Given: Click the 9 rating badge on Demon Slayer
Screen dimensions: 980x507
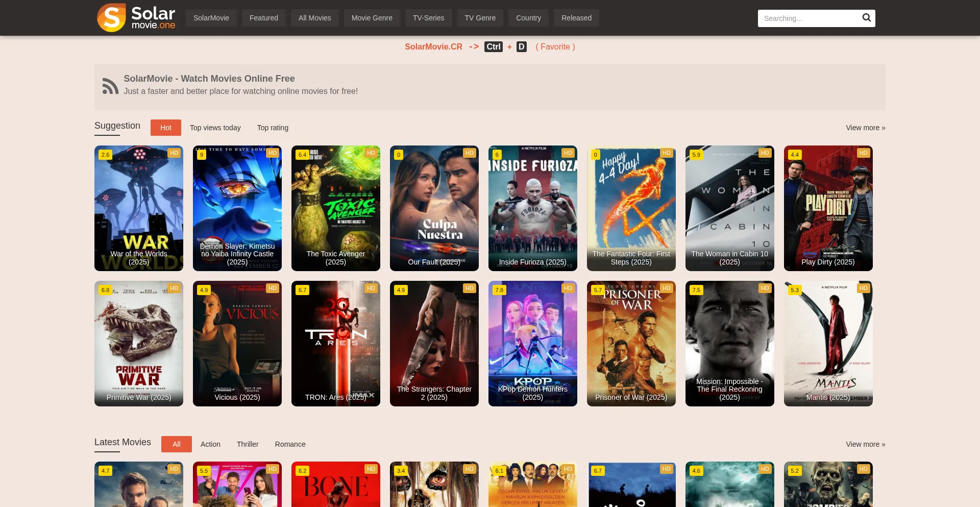Looking at the screenshot, I should point(202,155).
